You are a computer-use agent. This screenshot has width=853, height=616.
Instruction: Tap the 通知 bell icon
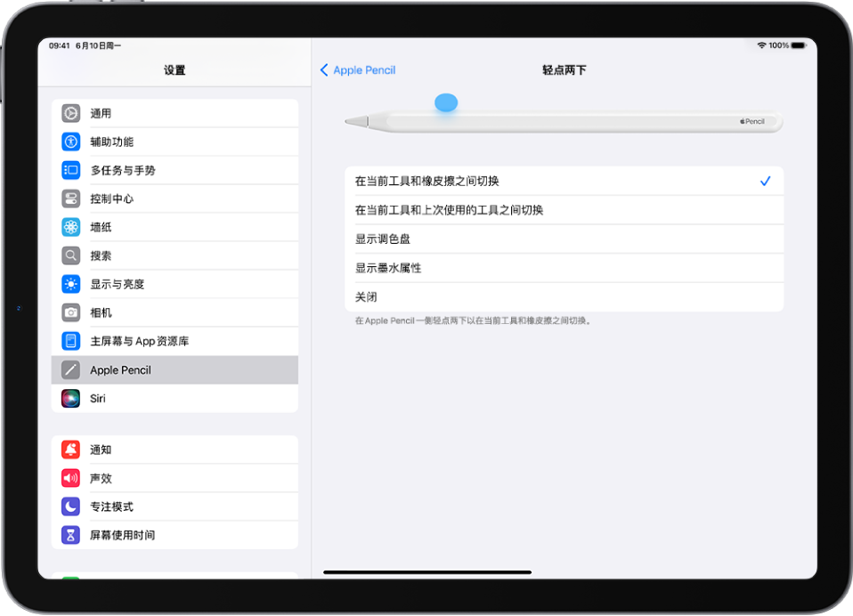tap(70, 450)
